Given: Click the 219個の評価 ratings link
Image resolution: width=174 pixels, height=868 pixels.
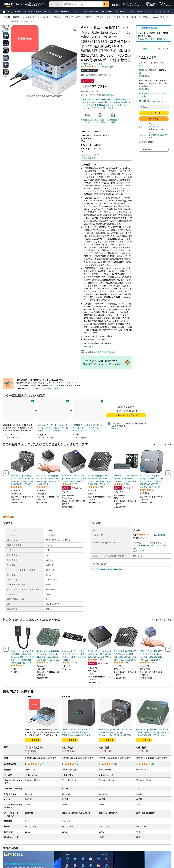Looking at the screenshot, I should tap(107, 67).
